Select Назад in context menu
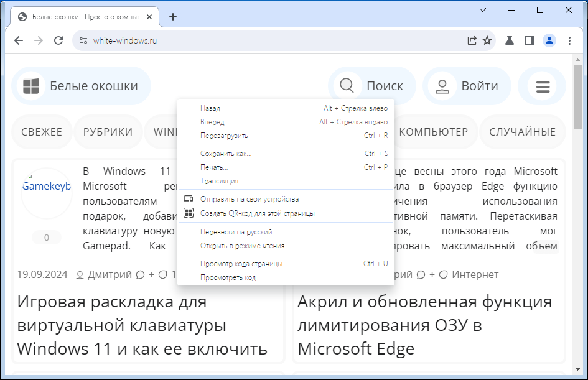 click(286, 108)
